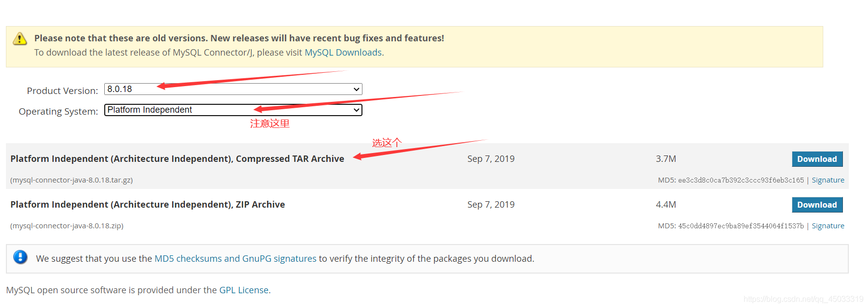Click the mysql-connector-java-8.0.18.zip filename
The height and width of the screenshot is (308, 868).
click(x=67, y=226)
